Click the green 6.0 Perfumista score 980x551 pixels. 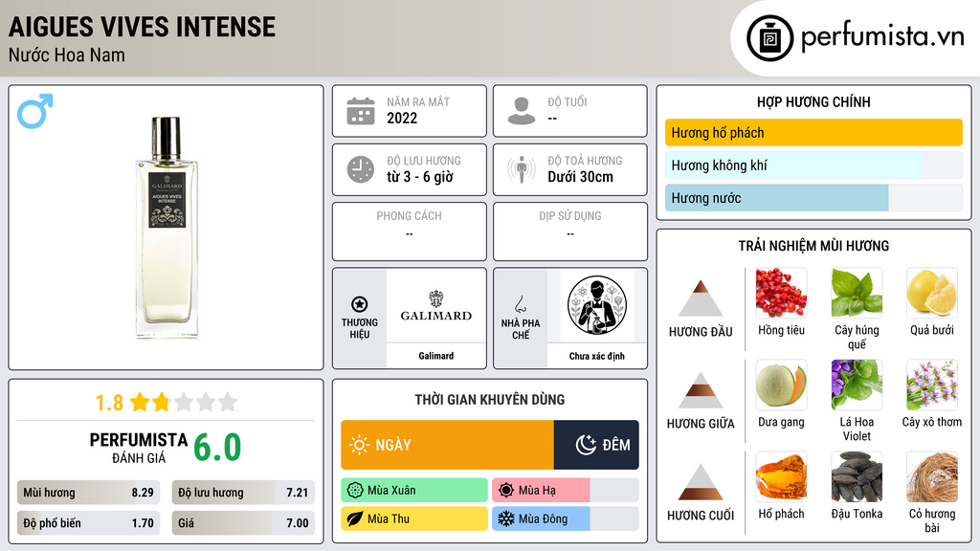pyautogui.click(x=217, y=448)
